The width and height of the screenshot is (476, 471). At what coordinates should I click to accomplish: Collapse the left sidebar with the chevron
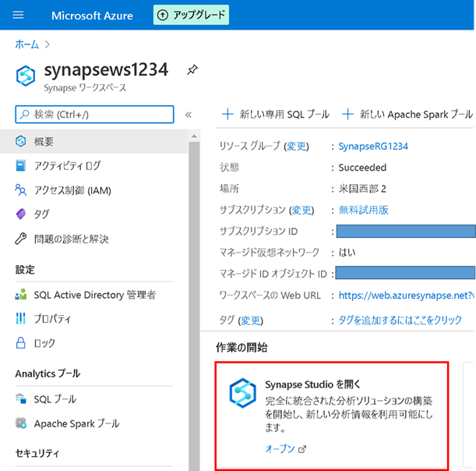(x=188, y=115)
